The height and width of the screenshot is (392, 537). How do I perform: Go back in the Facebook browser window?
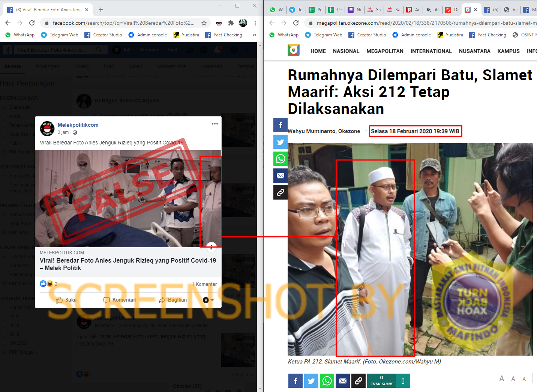pyautogui.click(x=8, y=23)
